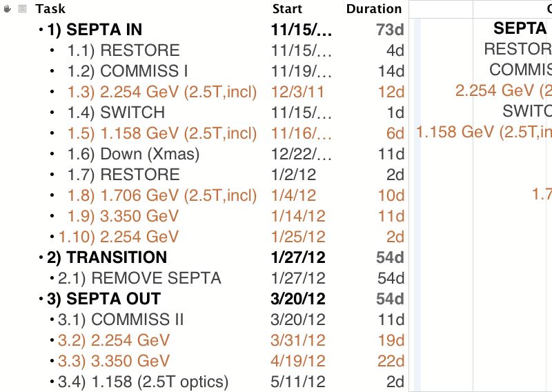Image resolution: width=552 pixels, height=392 pixels.
Task: Click the 1.158 GeV bar label in Gantt chart
Action: [x=484, y=132]
